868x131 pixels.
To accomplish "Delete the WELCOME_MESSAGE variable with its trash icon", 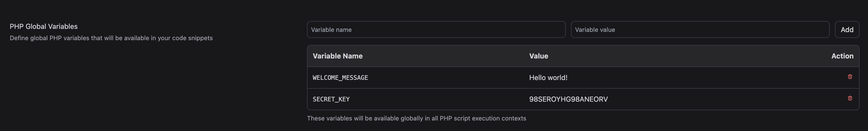I will pyautogui.click(x=850, y=77).
